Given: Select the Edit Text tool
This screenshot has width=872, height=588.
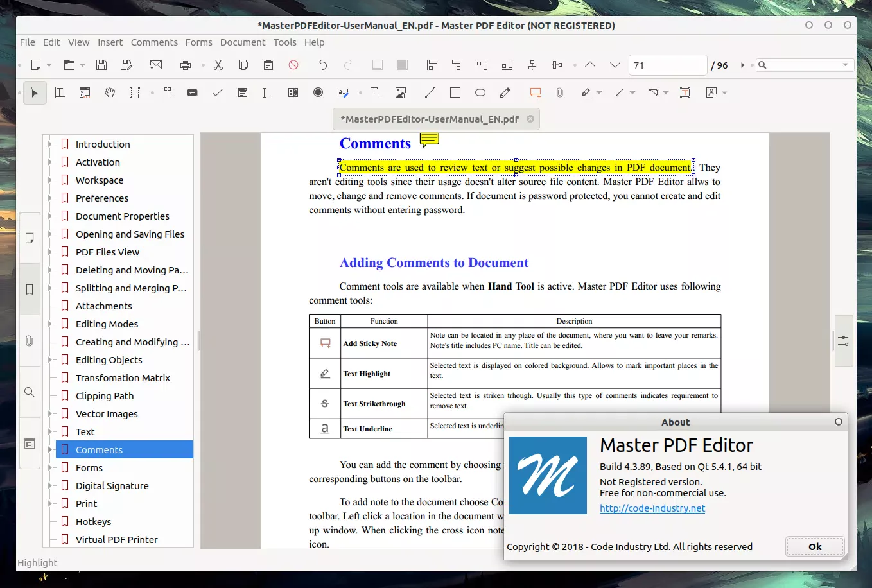Looking at the screenshot, I should point(59,92).
